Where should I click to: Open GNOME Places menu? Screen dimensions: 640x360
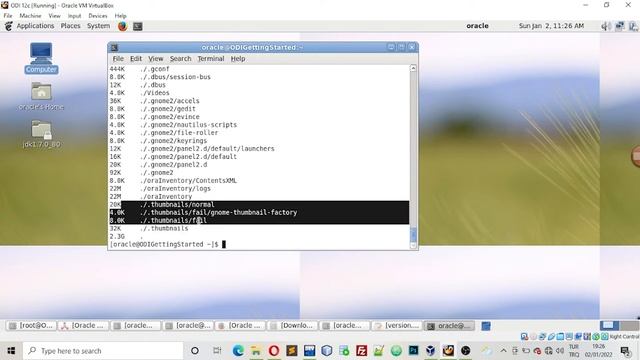[x=70, y=26]
